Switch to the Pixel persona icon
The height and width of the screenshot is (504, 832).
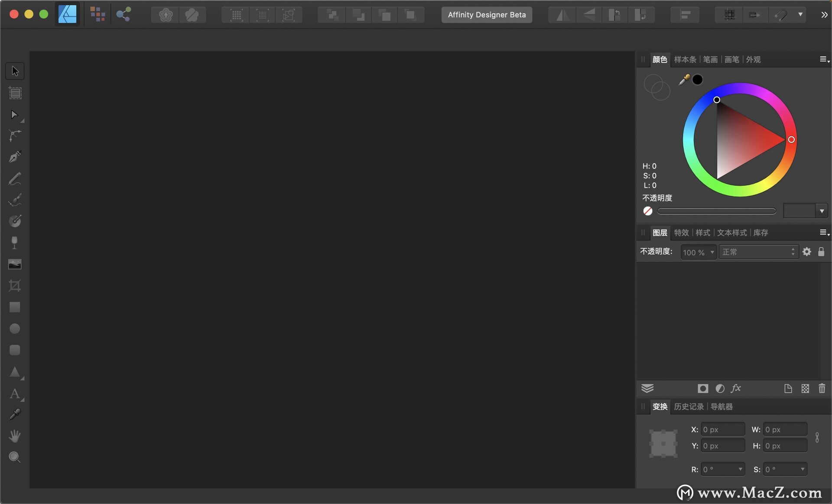coord(97,14)
